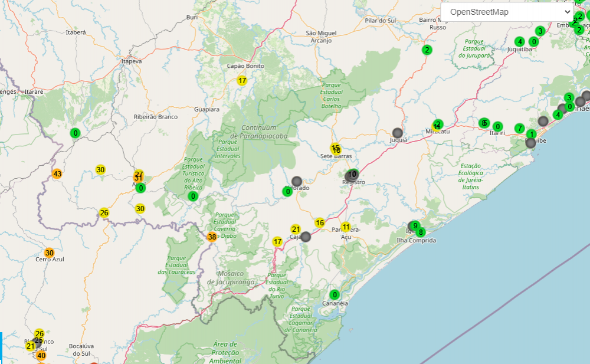590x364 pixels.
Task: Select orange marker 38 near Caverna do Diabo
Action: point(212,237)
